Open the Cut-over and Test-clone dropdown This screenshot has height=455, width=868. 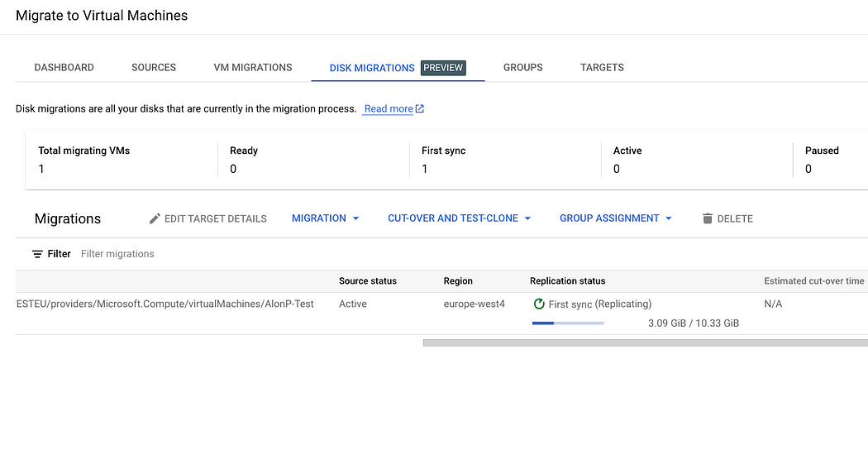pos(460,218)
